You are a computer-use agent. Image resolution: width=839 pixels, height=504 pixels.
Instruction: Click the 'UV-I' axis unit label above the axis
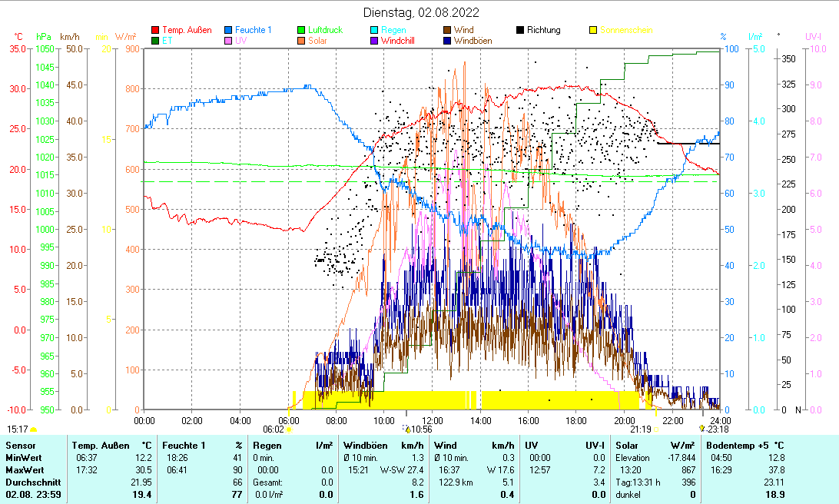tap(814, 37)
